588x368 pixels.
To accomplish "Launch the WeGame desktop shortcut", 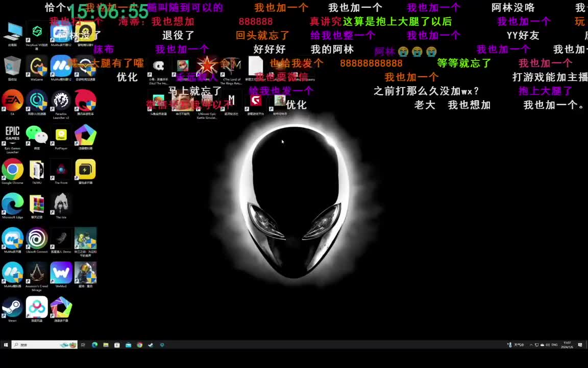I will tap(37, 68).
